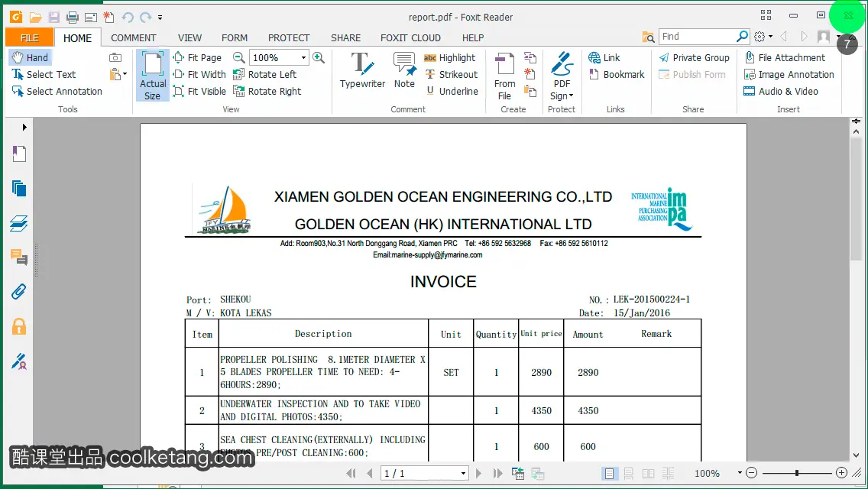The height and width of the screenshot is (489, 868).
Task: Click the Find search field
Action: pyautogui.click(x=698, y=37)
